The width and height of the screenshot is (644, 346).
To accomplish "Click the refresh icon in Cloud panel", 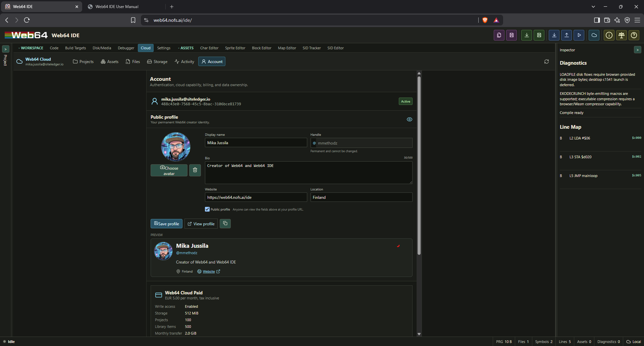I will (546, 62).
